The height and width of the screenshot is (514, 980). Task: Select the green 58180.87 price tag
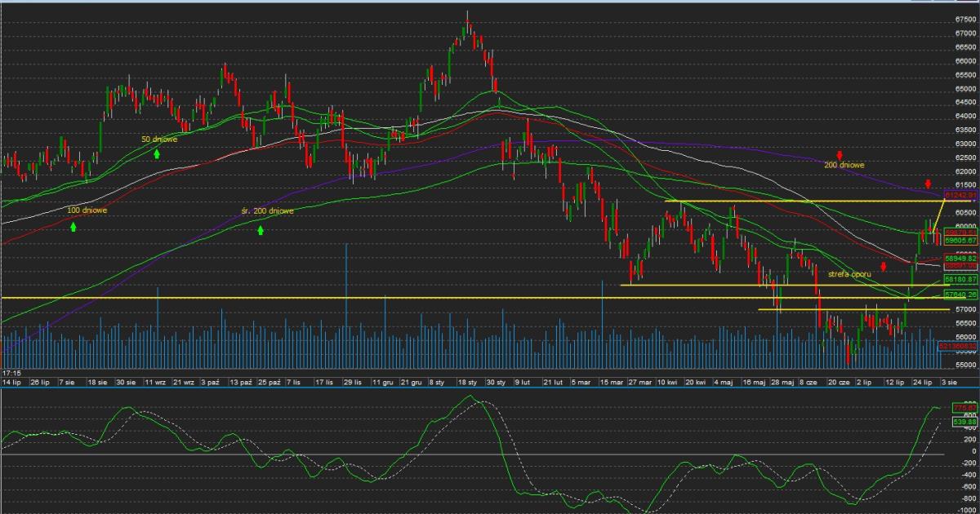tap(961, 279)
